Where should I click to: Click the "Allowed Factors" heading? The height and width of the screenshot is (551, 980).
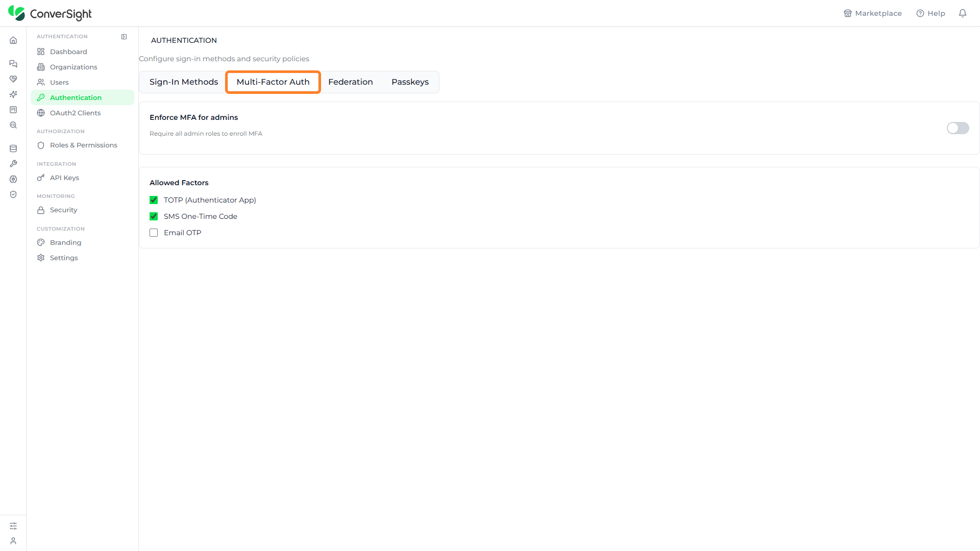coord(179,183)
